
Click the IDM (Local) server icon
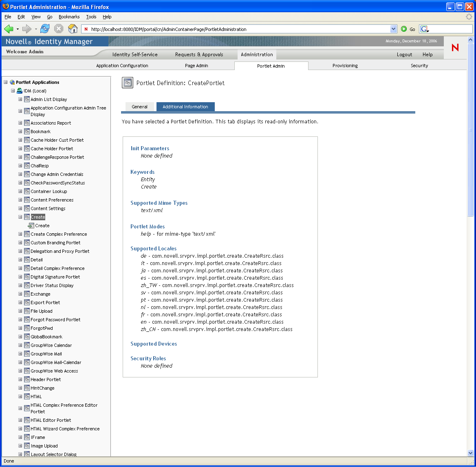pyautogui.click(x=20, y=91)
